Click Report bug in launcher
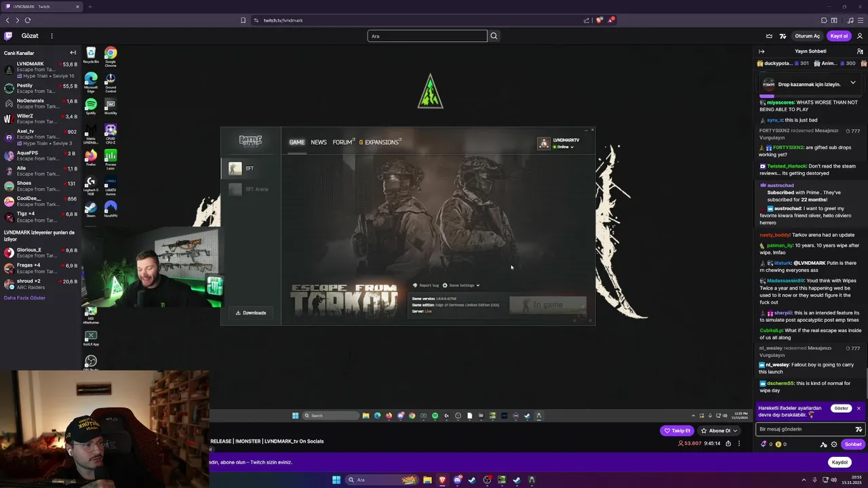Viewport: 868px width, 488px height. [x=427, y=285]
